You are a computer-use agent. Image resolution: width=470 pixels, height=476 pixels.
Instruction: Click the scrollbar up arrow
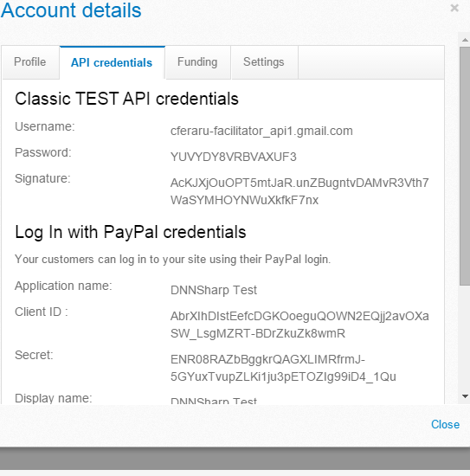465,40
